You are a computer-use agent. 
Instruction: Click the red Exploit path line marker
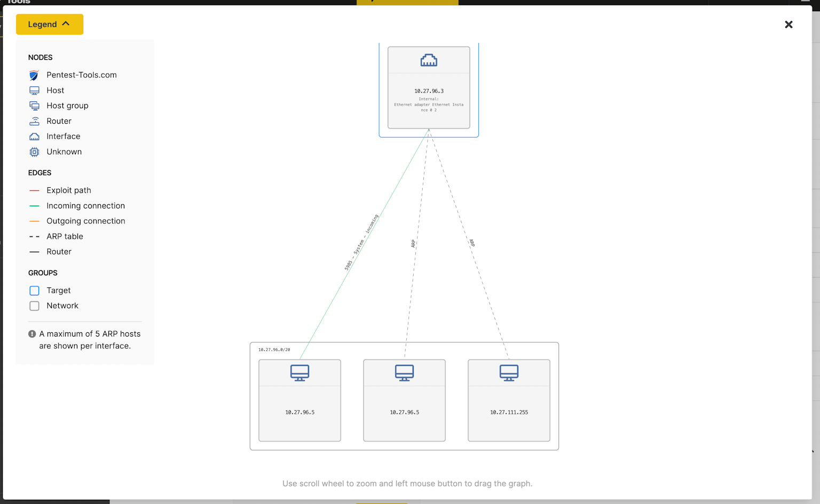click(34, 190)
